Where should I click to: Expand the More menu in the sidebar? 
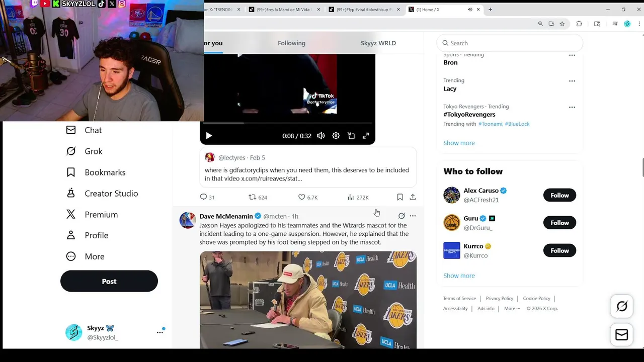click(x=85, y=256)
